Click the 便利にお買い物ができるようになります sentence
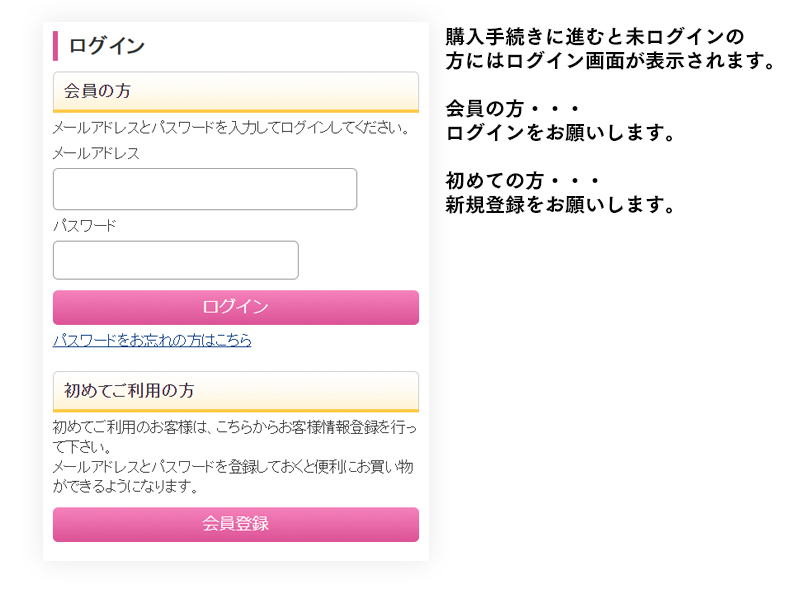 pos(234,476)
